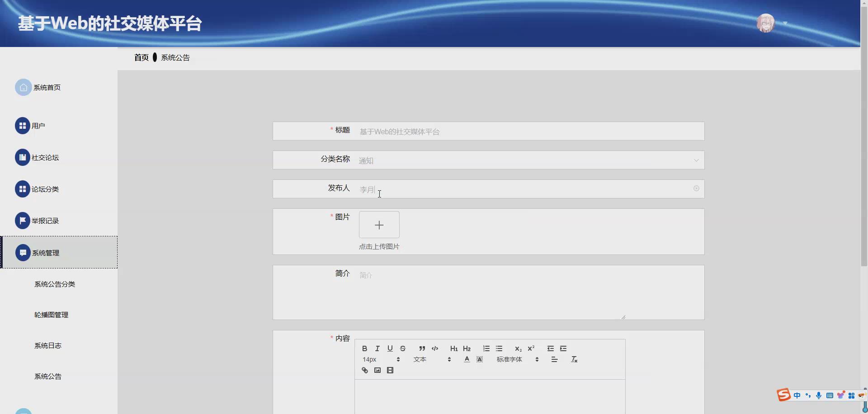Navigate to 首页 in the breadcrumb

141,57
